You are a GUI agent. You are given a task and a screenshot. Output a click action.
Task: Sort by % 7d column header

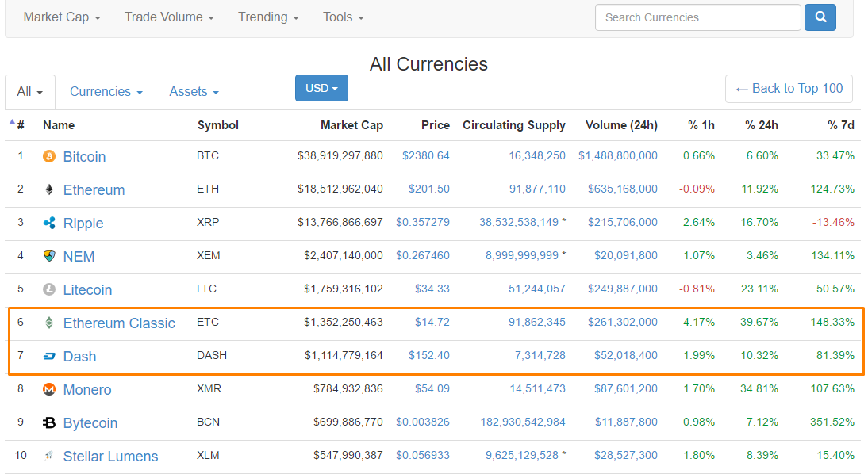click(841, 125)
